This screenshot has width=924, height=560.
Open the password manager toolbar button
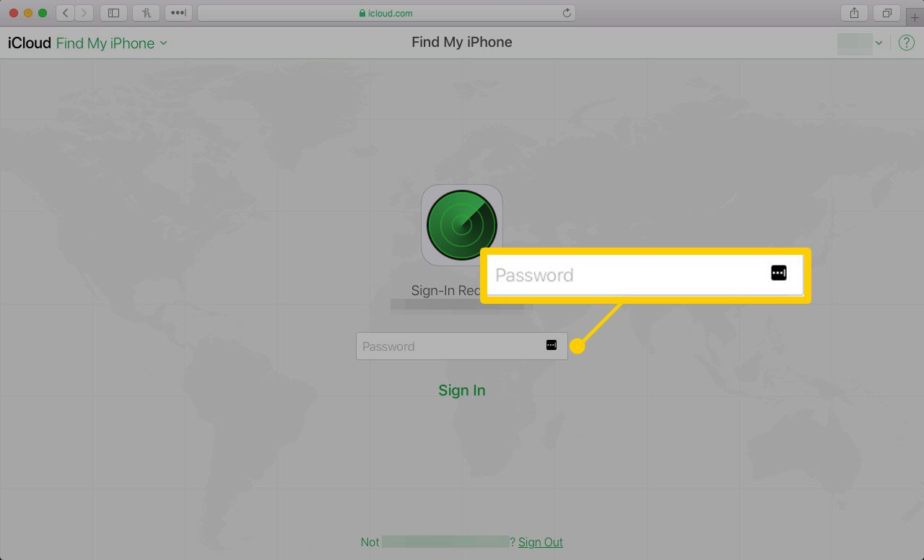(x=178, y=13)
